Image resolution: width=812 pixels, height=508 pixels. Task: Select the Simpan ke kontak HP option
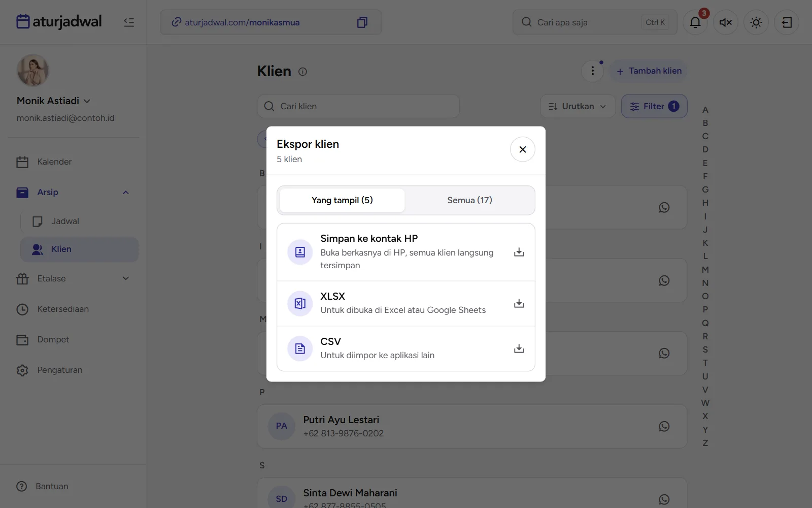[x=406, y=252]
